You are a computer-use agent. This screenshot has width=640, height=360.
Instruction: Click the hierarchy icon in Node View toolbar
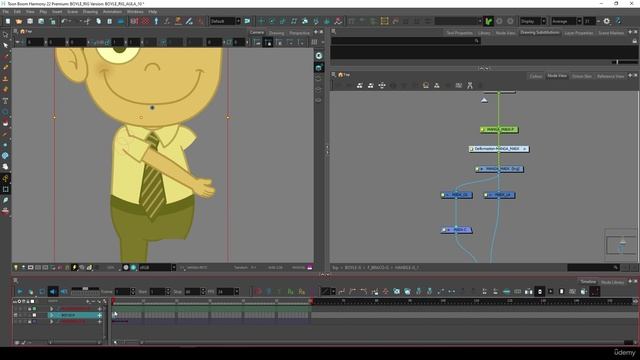pos(437,85)
